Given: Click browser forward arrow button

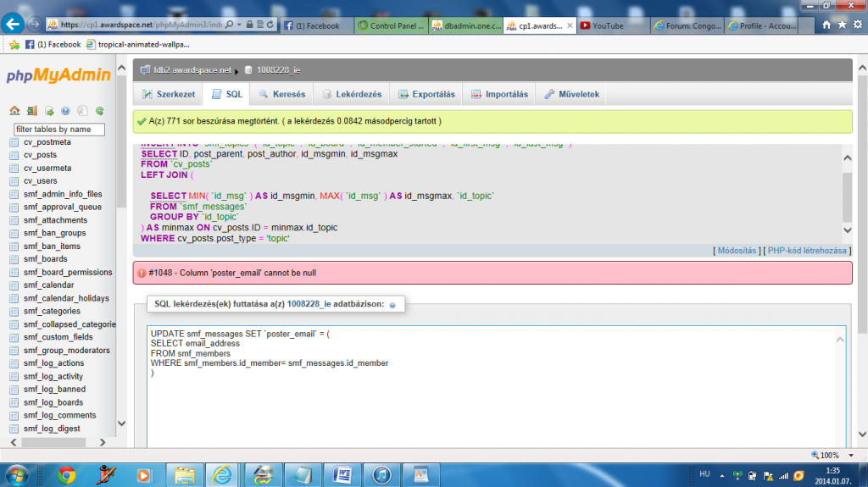Looking at the screenshot, I should point(34,25).
